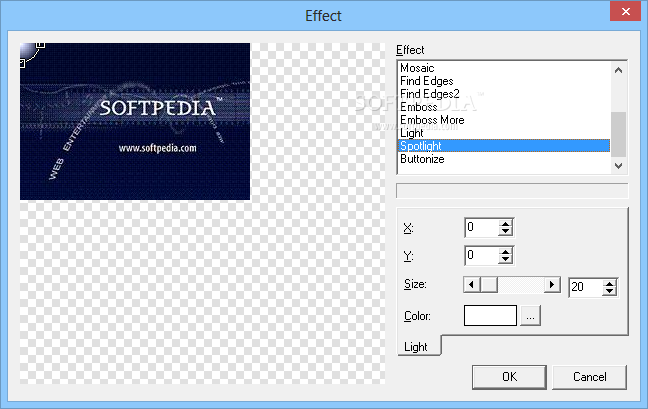Click the Size slider left arrow
This screenshot has width=648, height=409.
tap(472, 285)
